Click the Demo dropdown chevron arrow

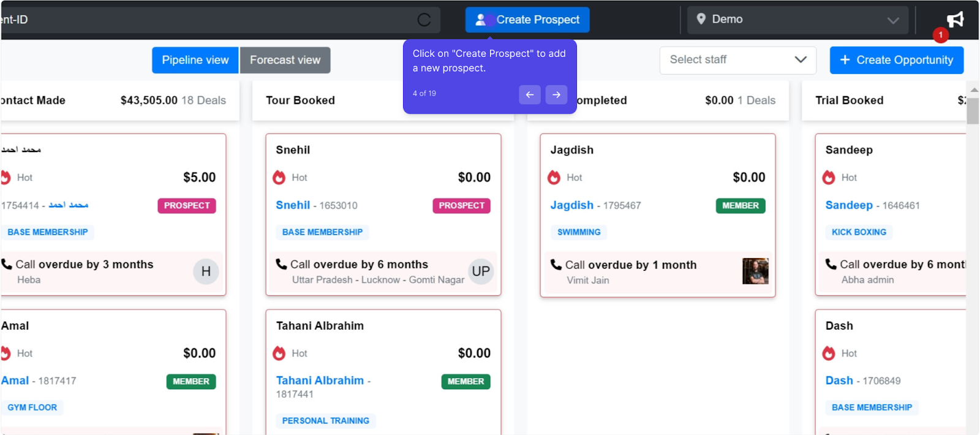pos(893,20)
